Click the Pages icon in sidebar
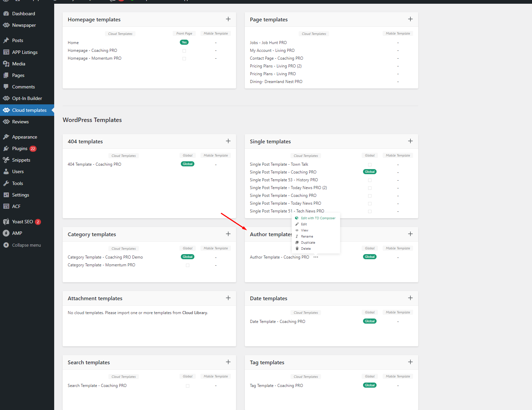Screen dimensions: 532x410 [6, 75]
